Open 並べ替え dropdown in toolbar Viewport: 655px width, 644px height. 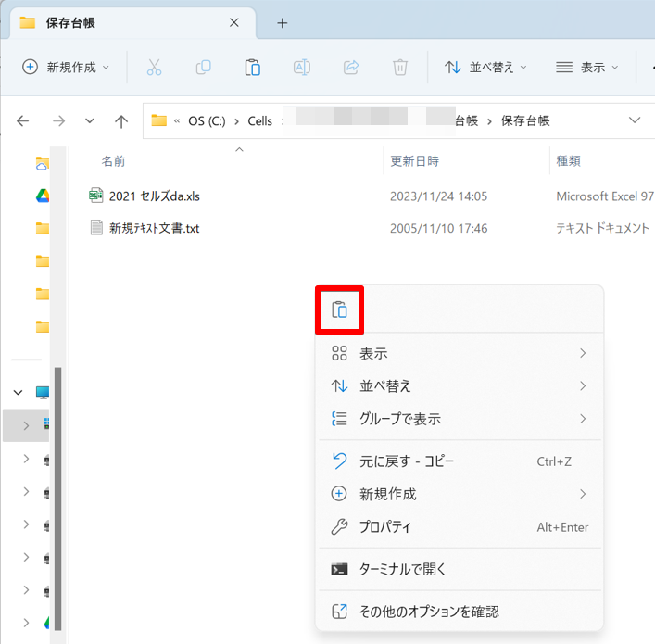[485, 68]
